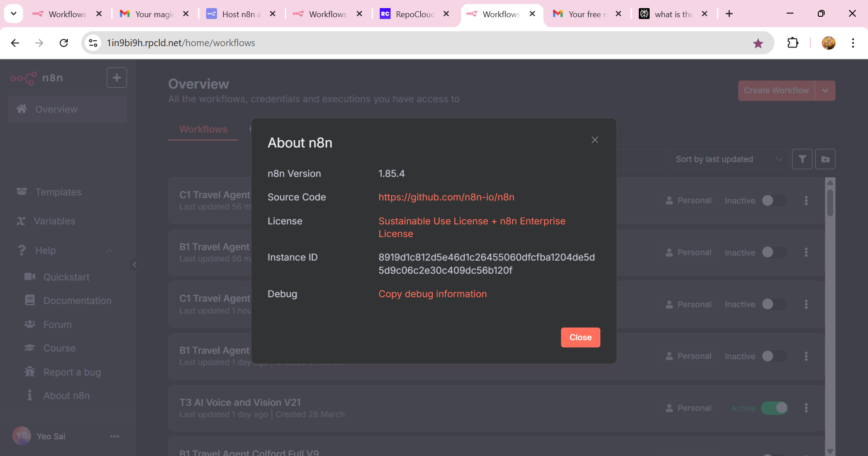Viewport: 868px width, 456px height.
Task: Click the n8n logo icon in sidebar
Action: [x=24, y=78]
